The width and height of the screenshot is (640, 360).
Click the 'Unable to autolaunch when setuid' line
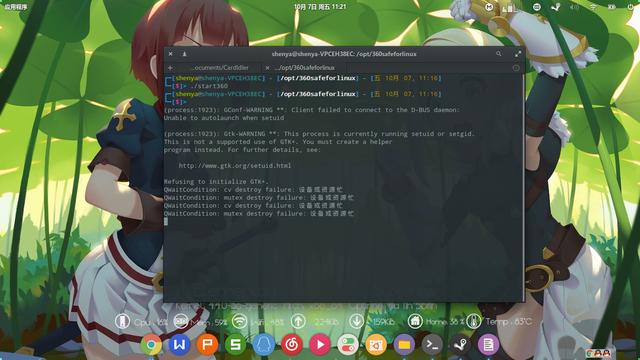(224, 118)
